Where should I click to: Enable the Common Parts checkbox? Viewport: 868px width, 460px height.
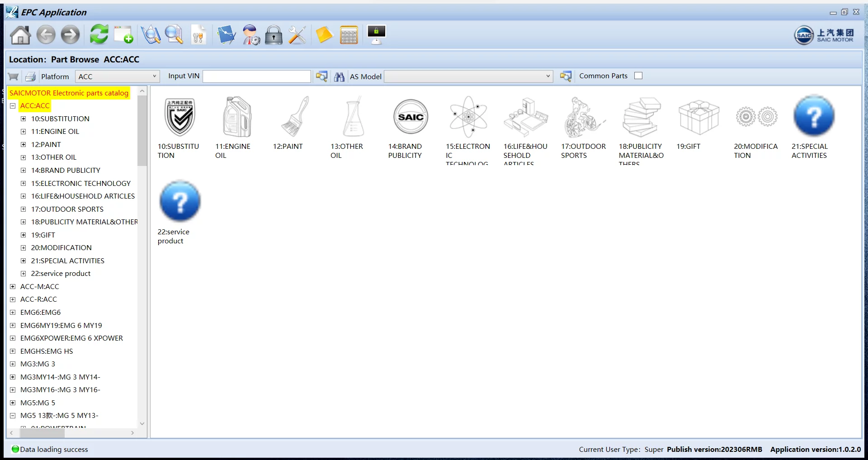point(638,76)
